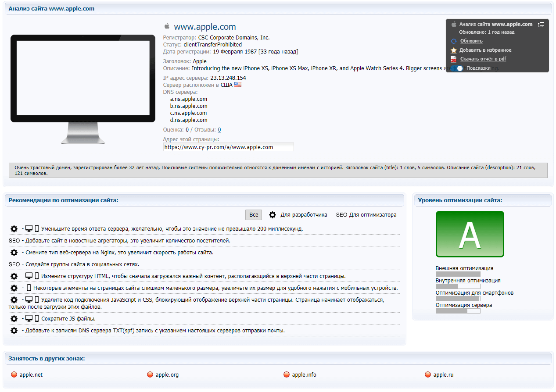The image size is (556, 392).
Task: Click monitor icon in 'Удалите код подключения JavaScript' row
Action: 29,300
